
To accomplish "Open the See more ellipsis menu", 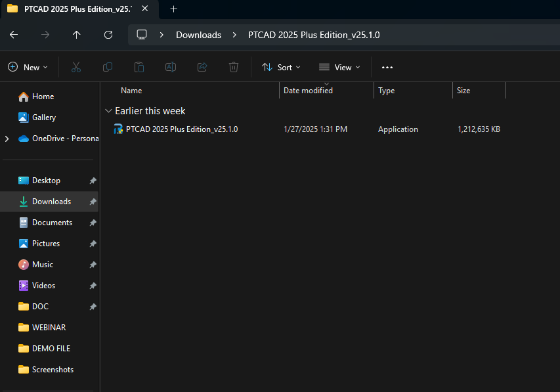I will 387,67.
